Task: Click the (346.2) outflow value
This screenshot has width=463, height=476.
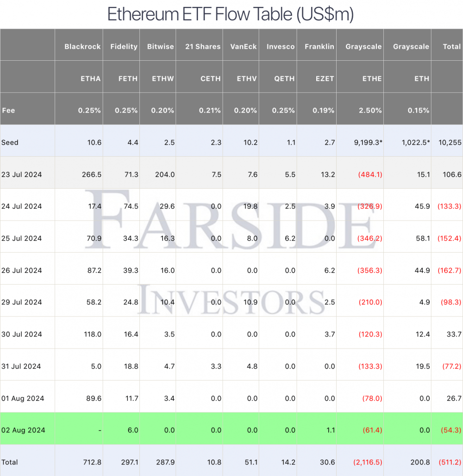Action: click(370, 239)
